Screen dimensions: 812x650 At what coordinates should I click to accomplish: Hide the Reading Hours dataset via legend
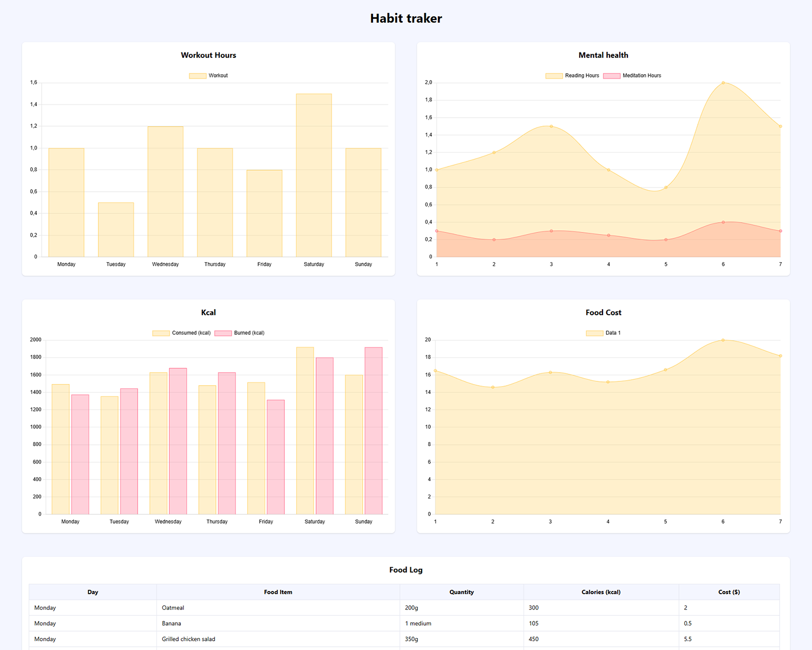(x=572, y=76)
